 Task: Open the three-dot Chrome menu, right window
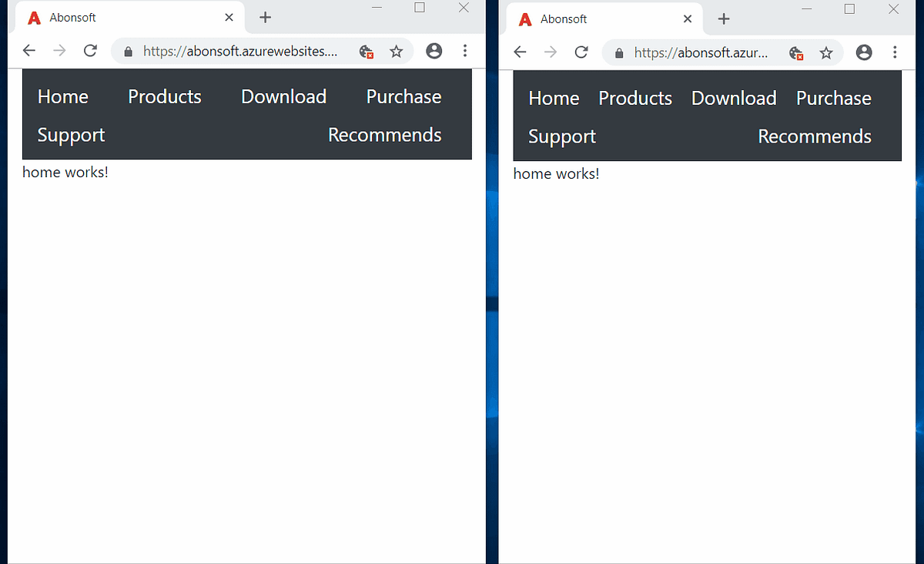click(x=895, y=52)
